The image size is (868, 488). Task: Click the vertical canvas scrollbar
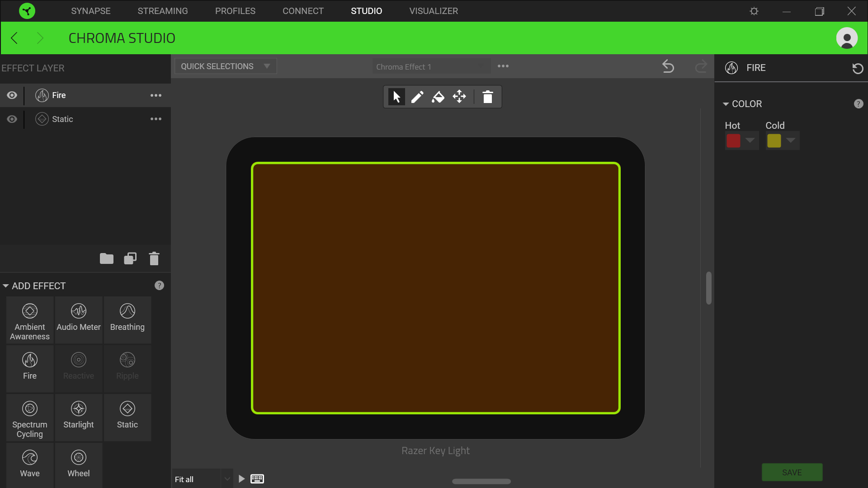coord(708,288)
